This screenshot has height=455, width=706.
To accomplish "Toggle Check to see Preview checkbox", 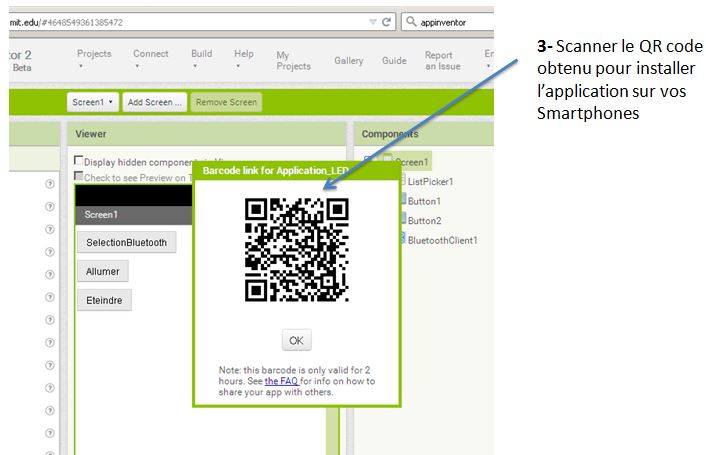I will coord(79,177).
